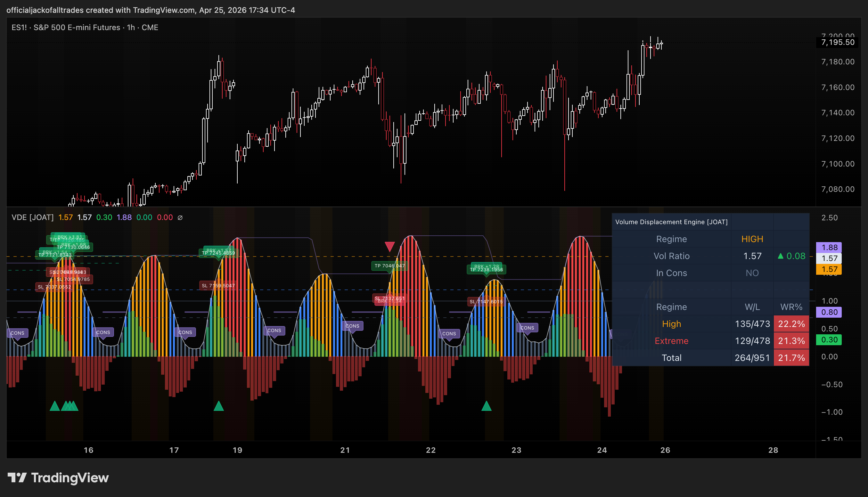The width and height of the screenshot is (868, 497).
Task: Click date 26 on the time axis
Action: 665,450
